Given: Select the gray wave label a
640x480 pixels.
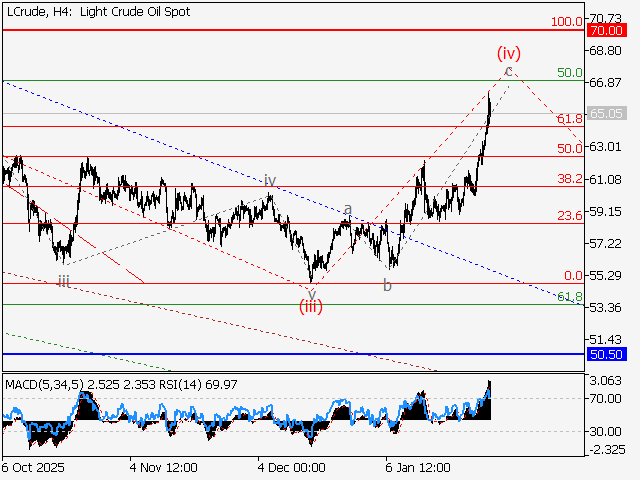Looking at the screenshot, I should point(348,209).
